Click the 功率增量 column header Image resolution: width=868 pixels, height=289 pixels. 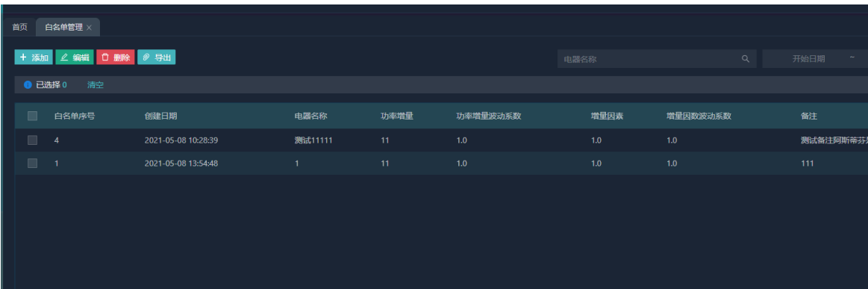(398, 116)
